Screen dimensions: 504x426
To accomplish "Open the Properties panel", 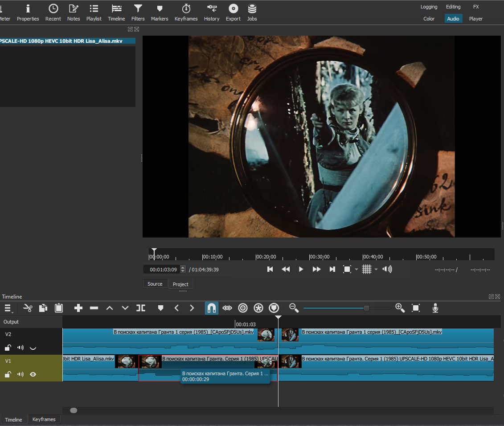I will click(x=28, y=13).
